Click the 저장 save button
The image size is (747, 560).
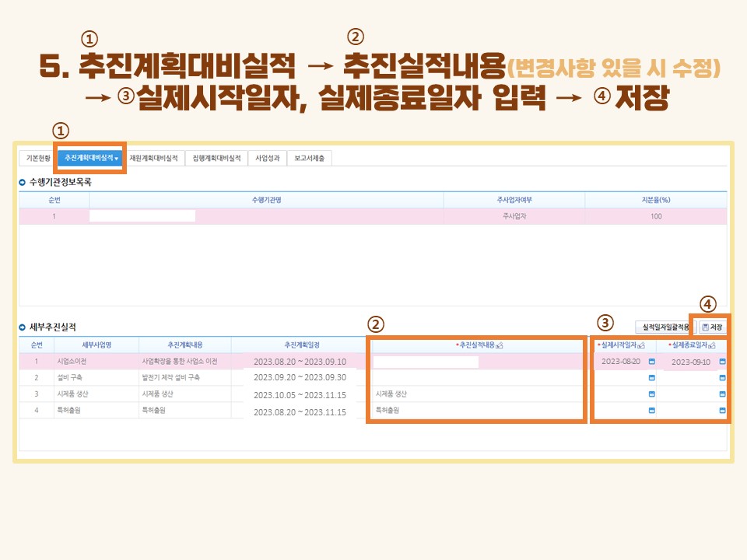coord(712,327)
